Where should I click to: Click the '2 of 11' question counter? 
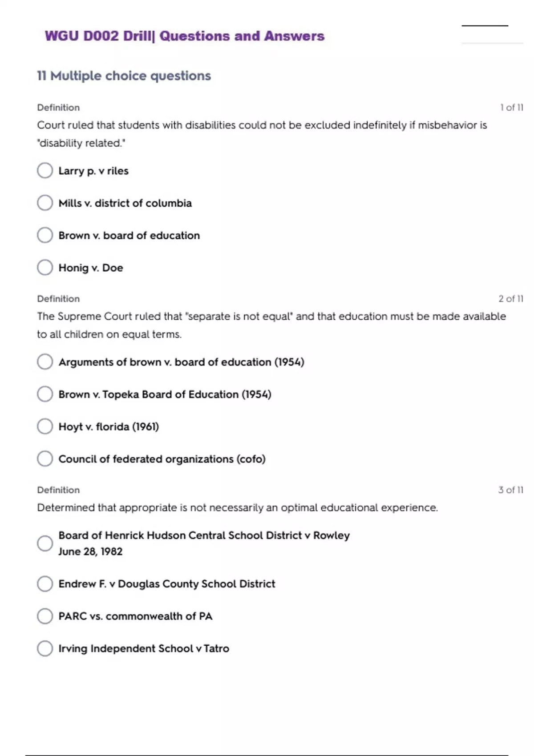click(510, 299)
